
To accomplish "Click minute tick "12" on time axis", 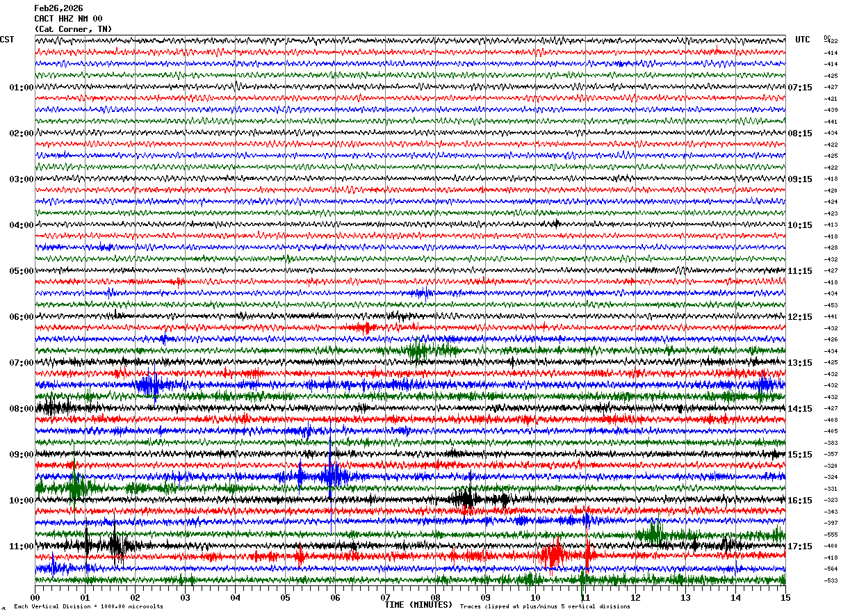I will pyautogui.click(x=635, y=597).
